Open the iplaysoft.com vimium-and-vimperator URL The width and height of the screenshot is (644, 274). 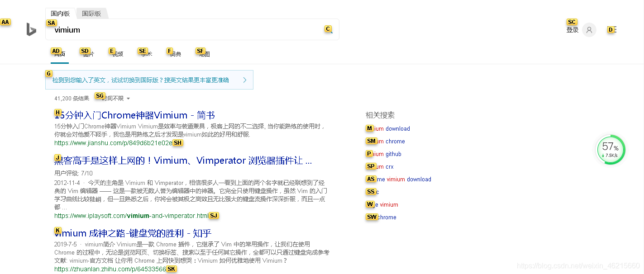pyautogui.click(x=131, y=216)
